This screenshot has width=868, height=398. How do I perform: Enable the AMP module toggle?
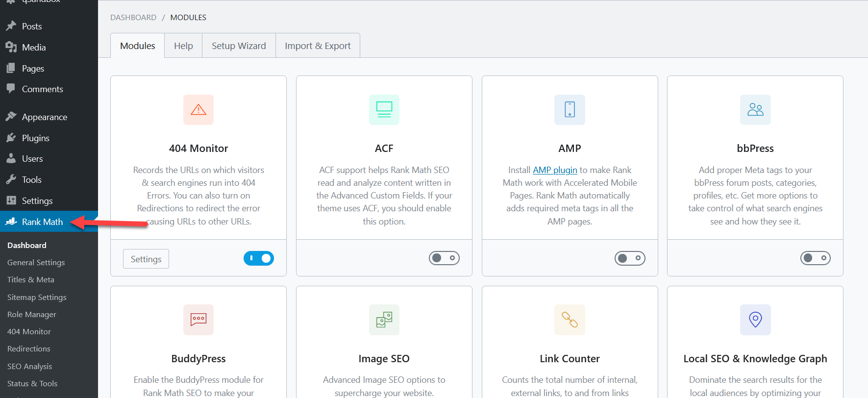point(630,258)
